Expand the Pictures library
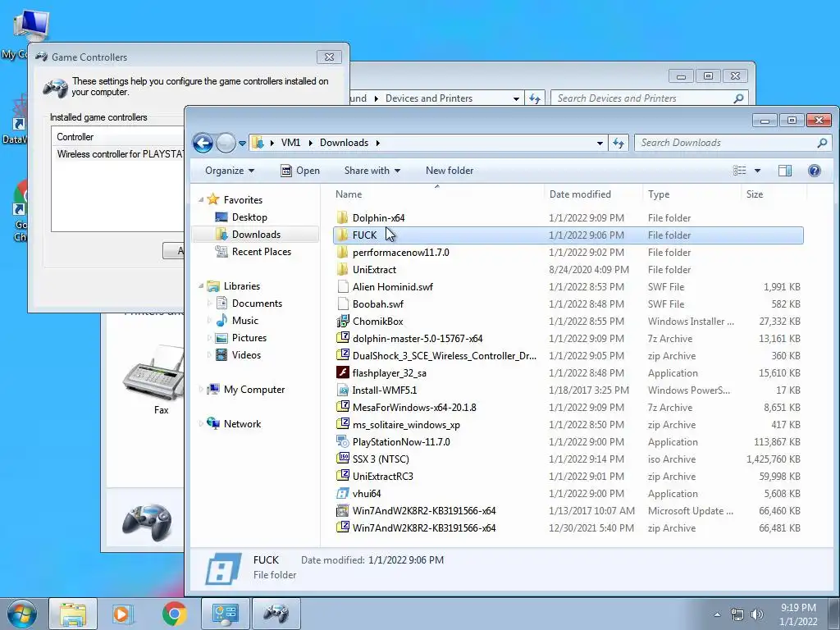Image resolution: width=840 pixels, height=630 pixels. tap(209, 337)
